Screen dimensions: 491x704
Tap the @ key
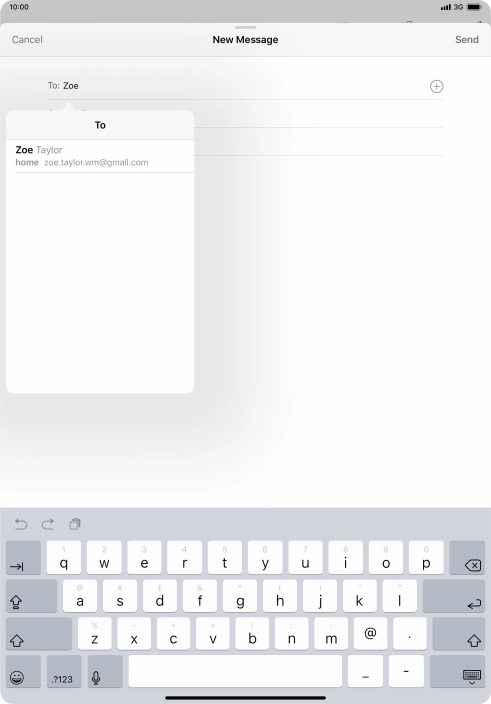point(370,634)
